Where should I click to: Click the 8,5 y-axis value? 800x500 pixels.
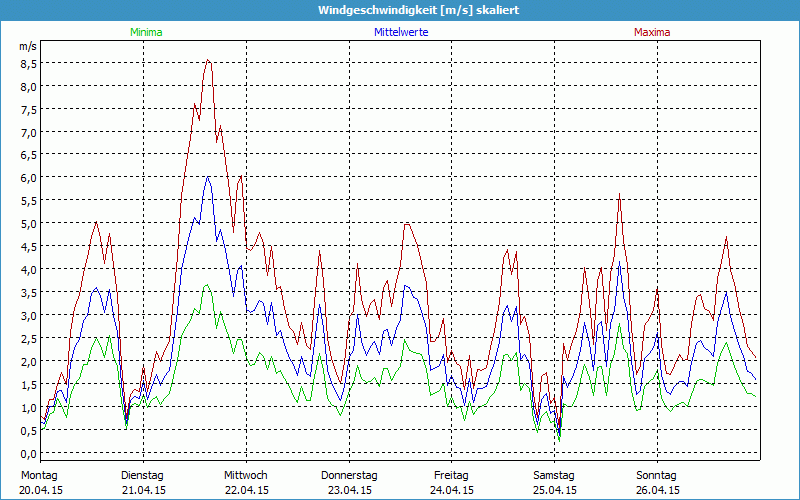(28, 64)
